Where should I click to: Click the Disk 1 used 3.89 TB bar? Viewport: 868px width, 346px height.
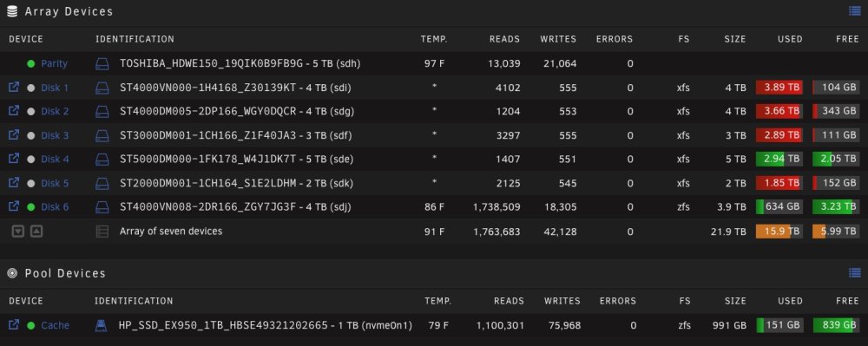[779, 88]
